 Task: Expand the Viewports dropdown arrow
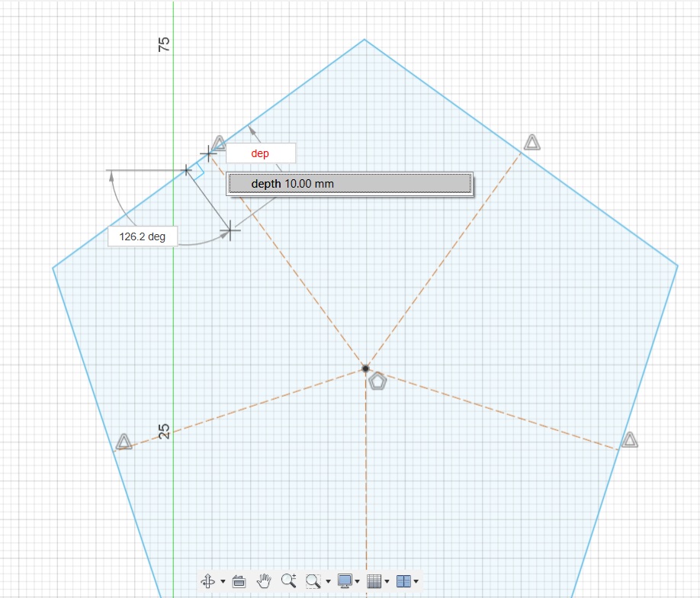click(416, 581)
